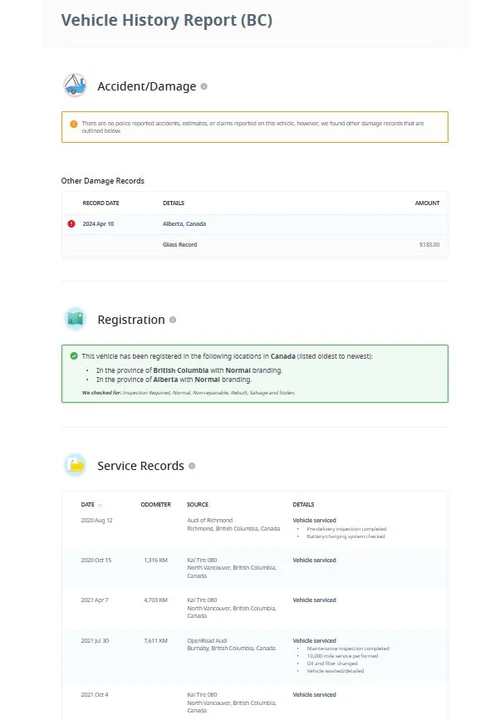Click the Glass Record detail entry
This screenshot has width=490, height=720.
pos(180,245)
